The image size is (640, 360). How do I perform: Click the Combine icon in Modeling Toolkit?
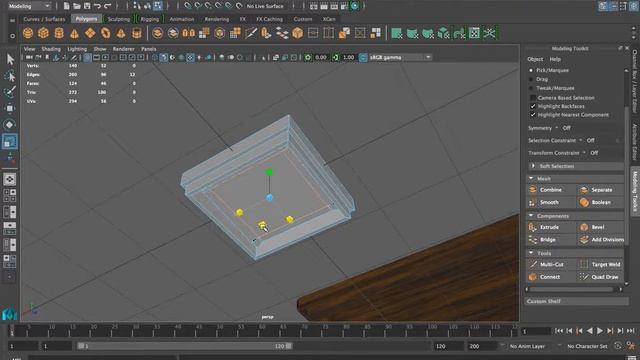pyautogui.click(x=533, y=190)
